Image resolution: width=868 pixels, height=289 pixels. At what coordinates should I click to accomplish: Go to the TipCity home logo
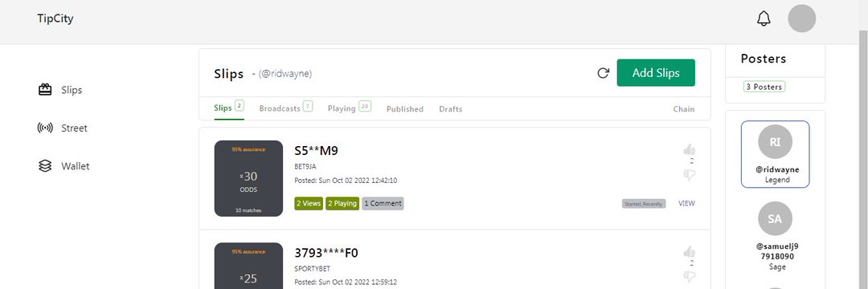tap(55, 18)
